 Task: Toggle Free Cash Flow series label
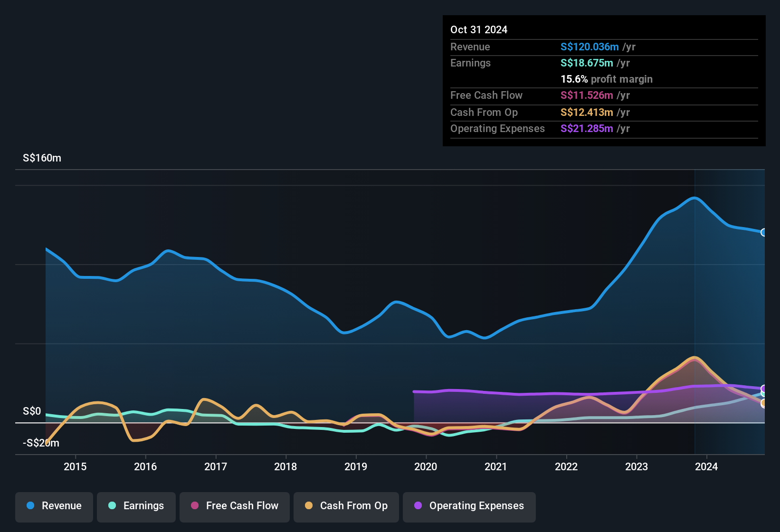[242, 506]
